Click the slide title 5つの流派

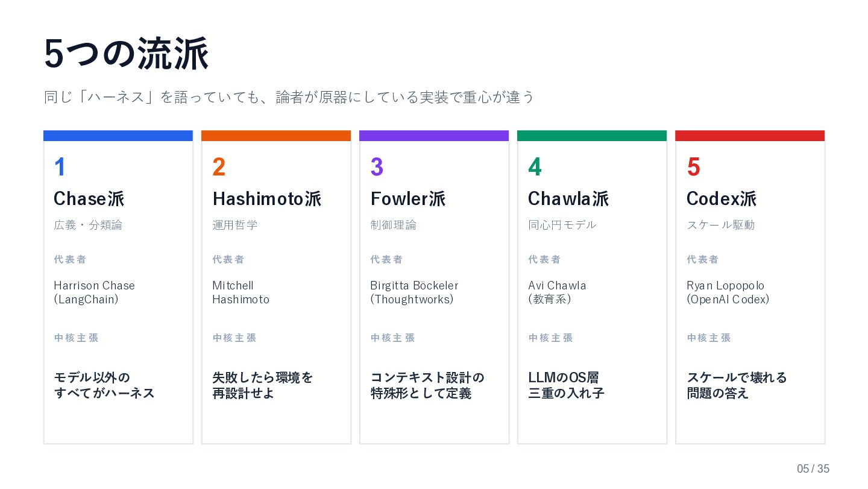coord(127,54)
